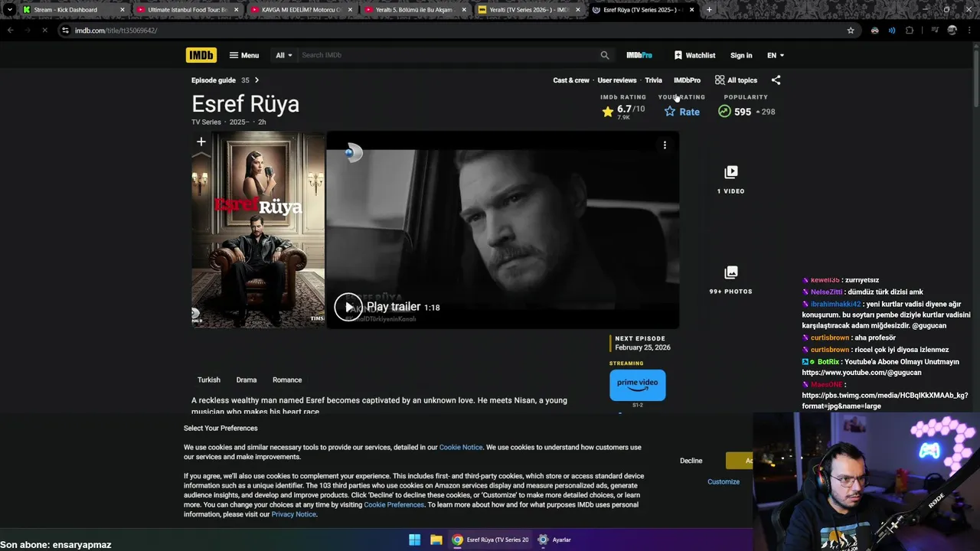Open the Watchlist bookmark button

(x=694, y=55)
